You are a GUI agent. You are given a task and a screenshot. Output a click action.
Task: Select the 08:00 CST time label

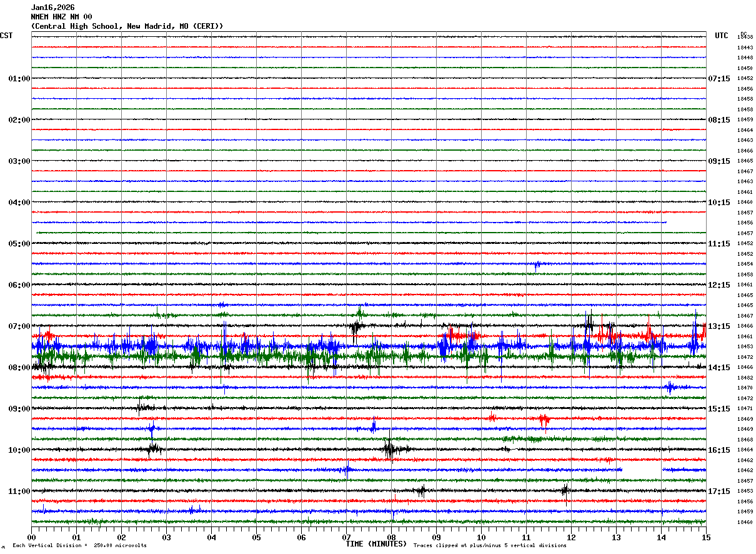tap(19, 368)
